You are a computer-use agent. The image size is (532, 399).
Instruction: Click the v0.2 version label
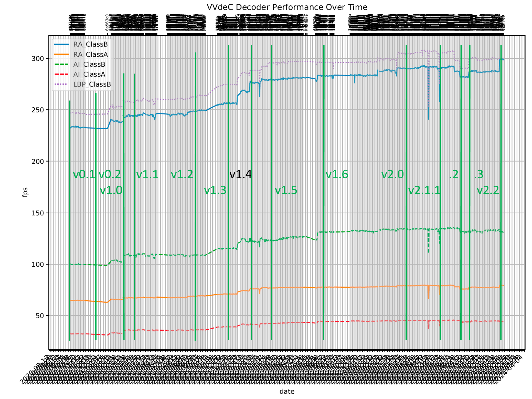click(110, 175)
